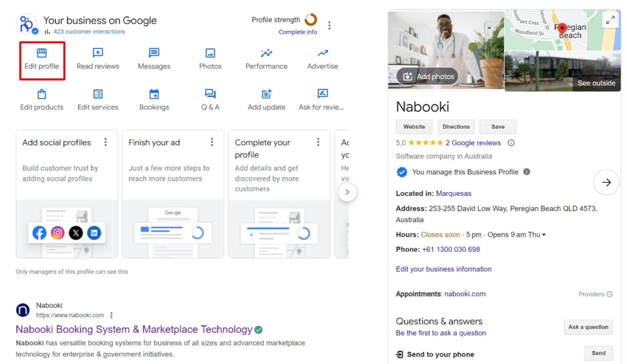The width and height of the screenshot is (627, 364).
Task: Click Add photos on business photo
Action: click(x=428, y=77)
